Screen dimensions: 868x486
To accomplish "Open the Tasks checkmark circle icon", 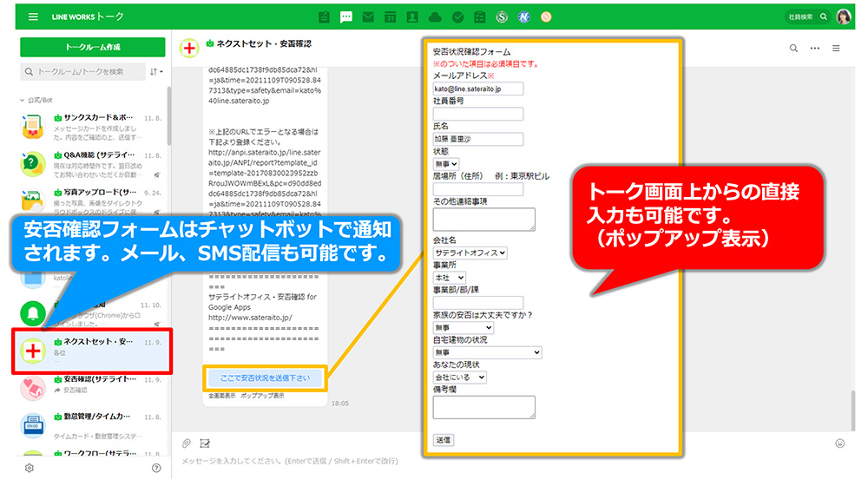I will (457, 17).
